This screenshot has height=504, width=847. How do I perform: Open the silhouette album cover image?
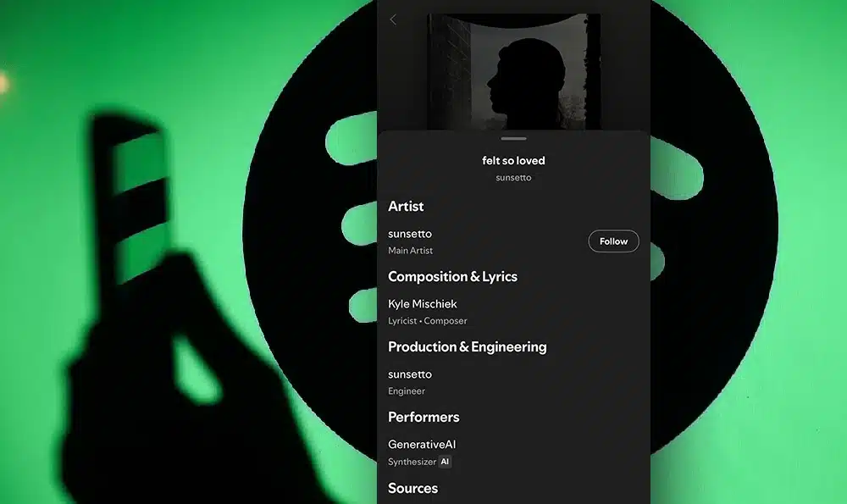point(514,72)
